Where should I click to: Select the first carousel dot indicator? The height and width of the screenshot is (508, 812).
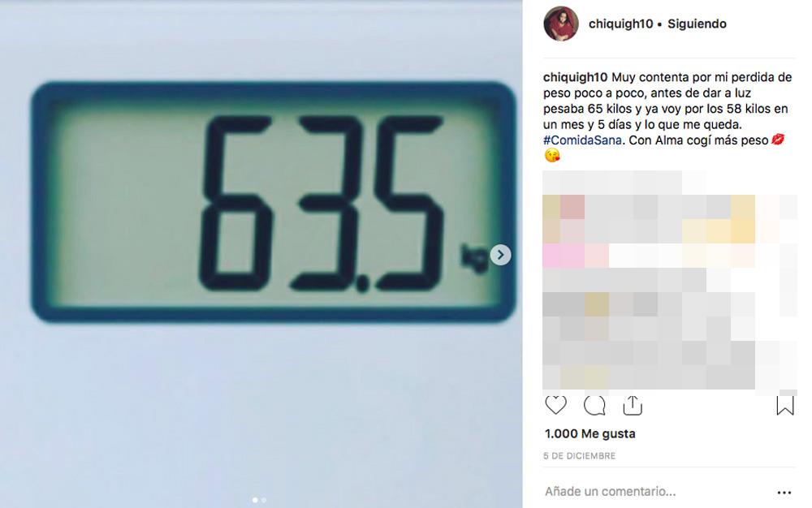(x=255, y=500)
